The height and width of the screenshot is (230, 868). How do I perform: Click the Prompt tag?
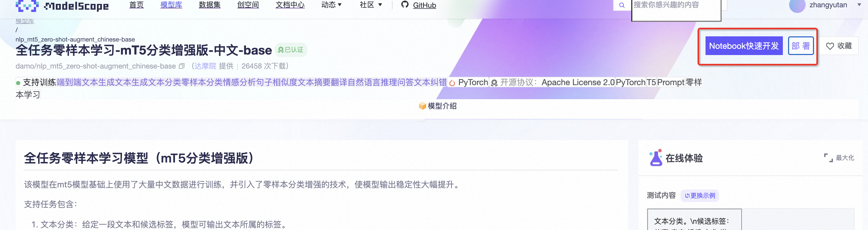pos(670,82)
